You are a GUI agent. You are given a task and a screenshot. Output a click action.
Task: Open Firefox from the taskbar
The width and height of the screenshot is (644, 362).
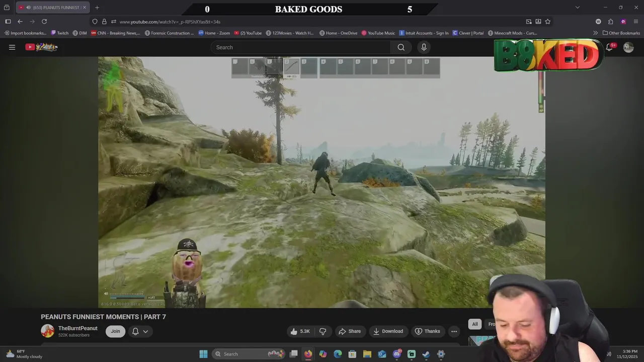pyautogui.click(x=308, y=354)
